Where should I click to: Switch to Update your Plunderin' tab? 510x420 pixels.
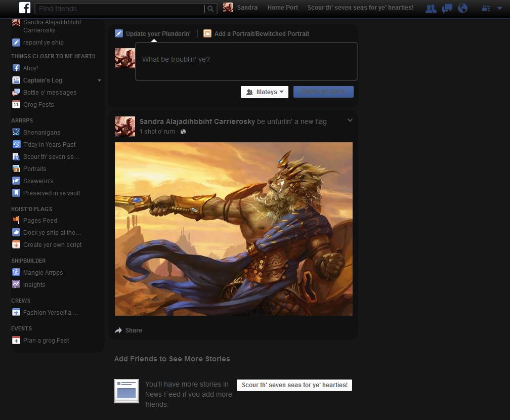pyautogui.click(x=153, y=33)
